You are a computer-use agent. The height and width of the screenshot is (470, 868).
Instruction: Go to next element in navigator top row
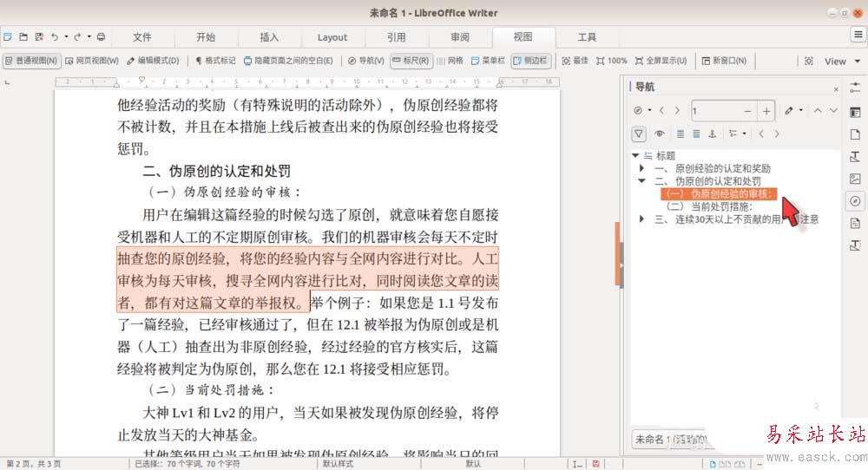[677, 111]
